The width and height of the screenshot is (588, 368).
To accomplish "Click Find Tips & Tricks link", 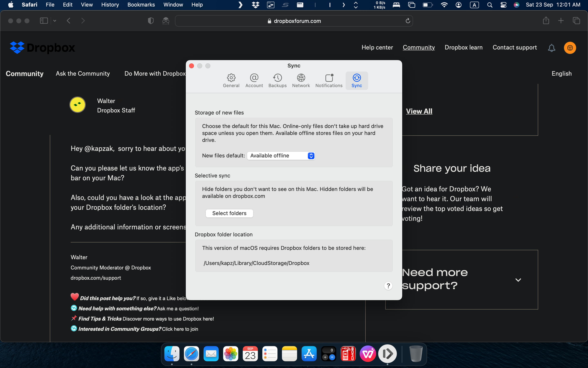I will [146, 319].
